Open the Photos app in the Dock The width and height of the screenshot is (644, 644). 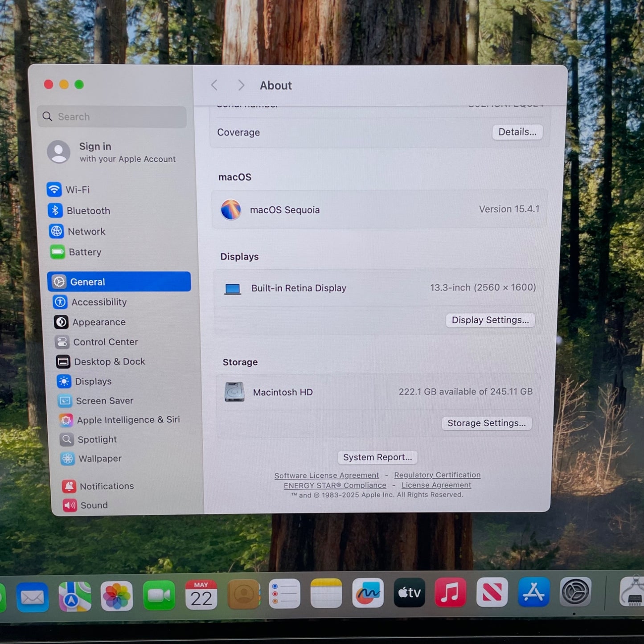pyautogui.click(x=117, y=596)
